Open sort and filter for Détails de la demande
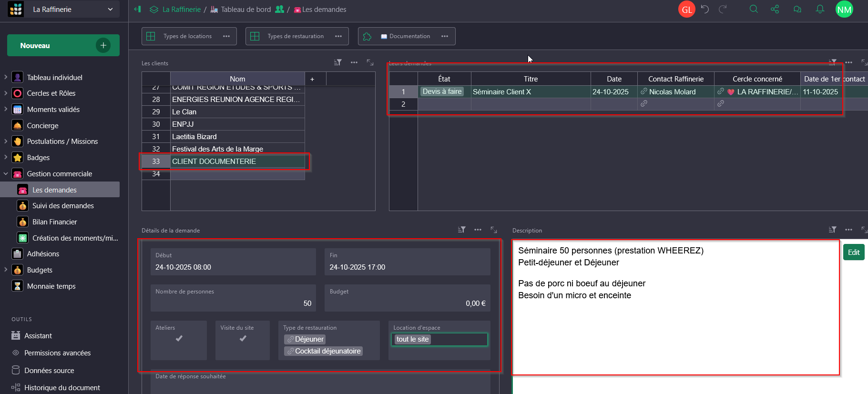Viewport: 868px width, 394px height. pos(461,230)
